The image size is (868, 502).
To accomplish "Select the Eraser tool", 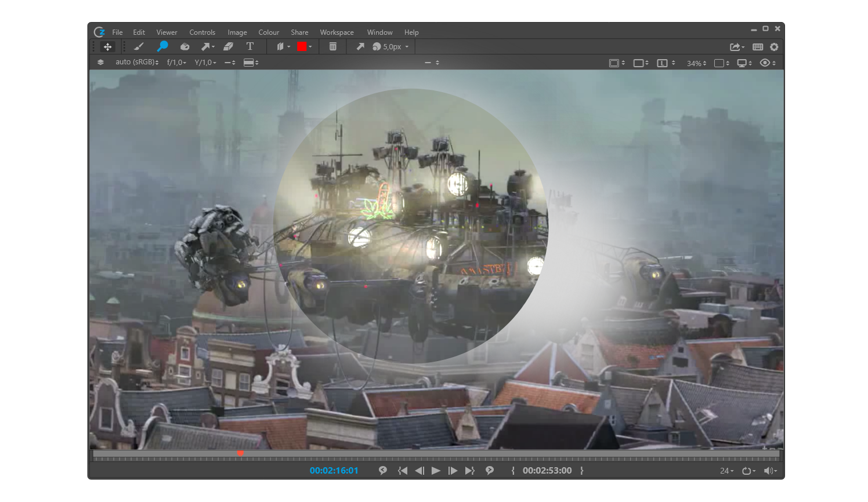I will pos(228,46).
